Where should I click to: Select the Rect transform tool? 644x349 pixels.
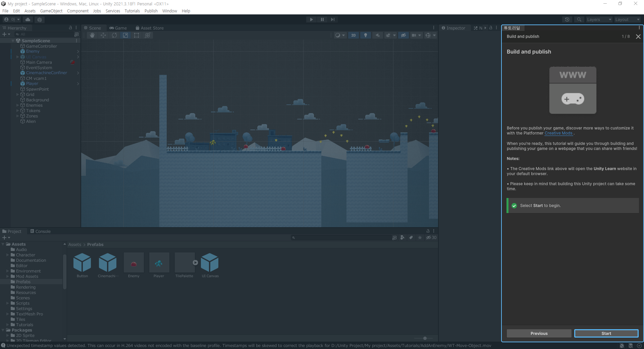pyautogui.click(x=137, y=35)
